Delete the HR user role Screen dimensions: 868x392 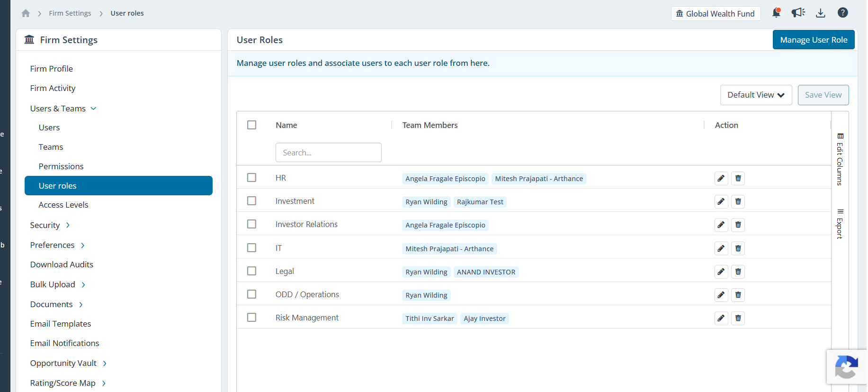tap(738, 178)
